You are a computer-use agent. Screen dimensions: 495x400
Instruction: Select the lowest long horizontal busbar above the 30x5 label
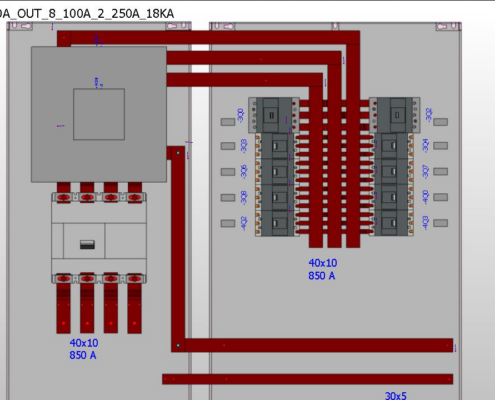click(x=307, y=379)
